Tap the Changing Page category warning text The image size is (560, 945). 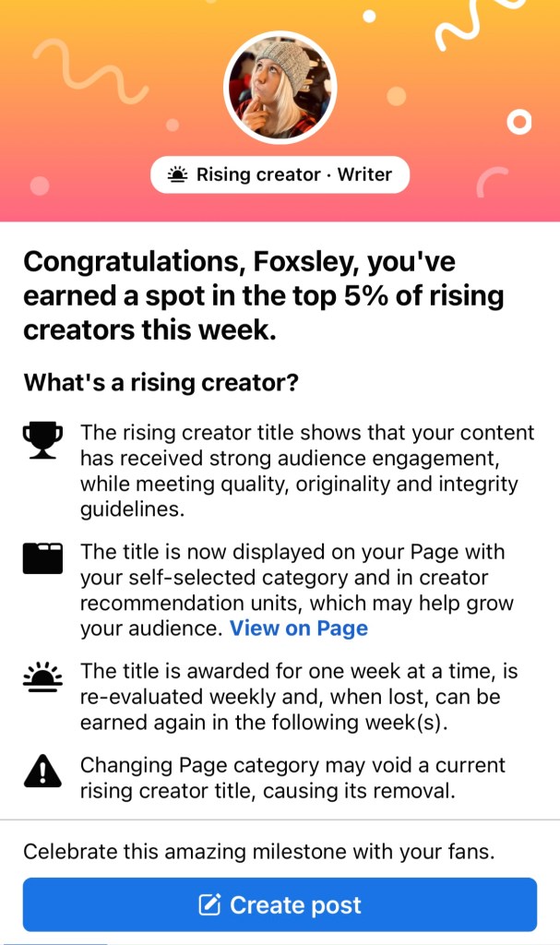(292, 777)
